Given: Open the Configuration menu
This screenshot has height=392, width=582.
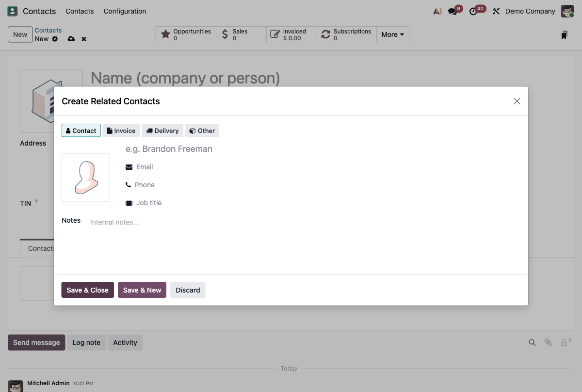Looking at the screenshot, I should pos(125,11).
